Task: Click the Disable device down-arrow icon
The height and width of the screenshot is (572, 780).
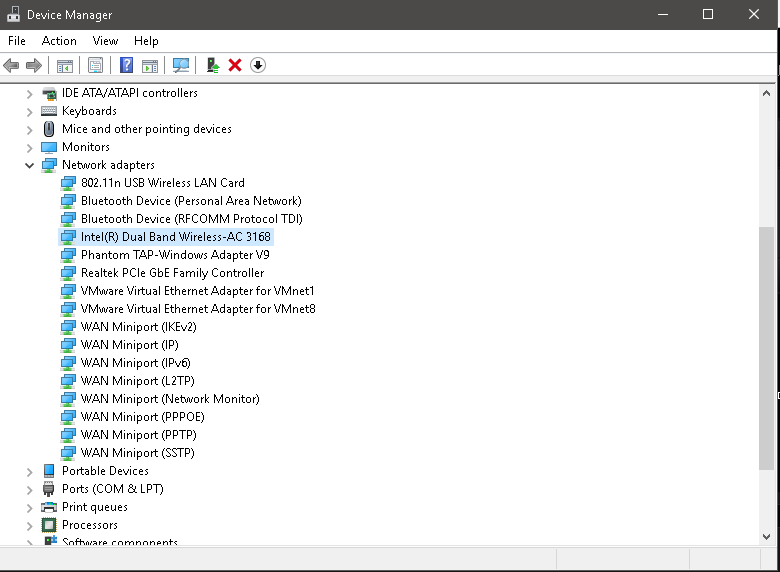Action: pyautogui.click(x=258, y=65)
